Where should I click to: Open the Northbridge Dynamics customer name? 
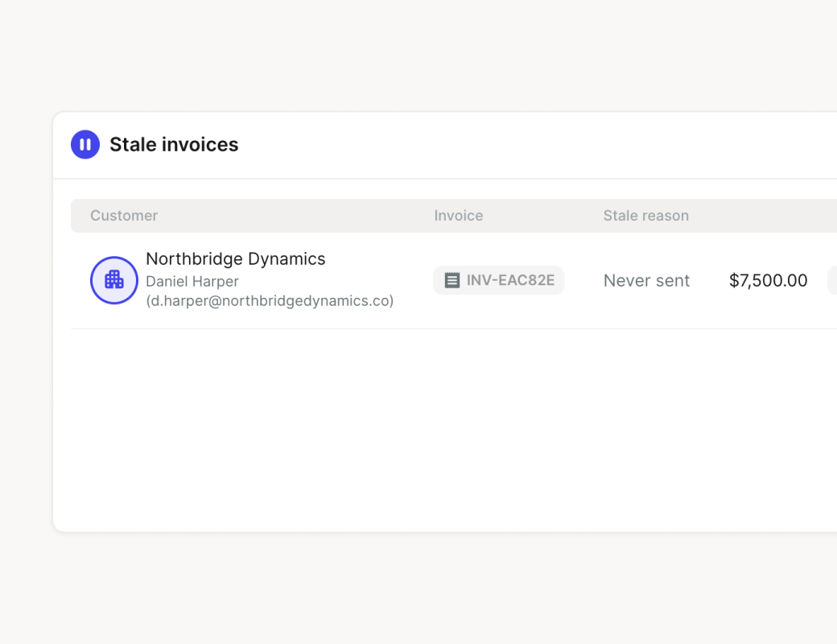[235, 259]
